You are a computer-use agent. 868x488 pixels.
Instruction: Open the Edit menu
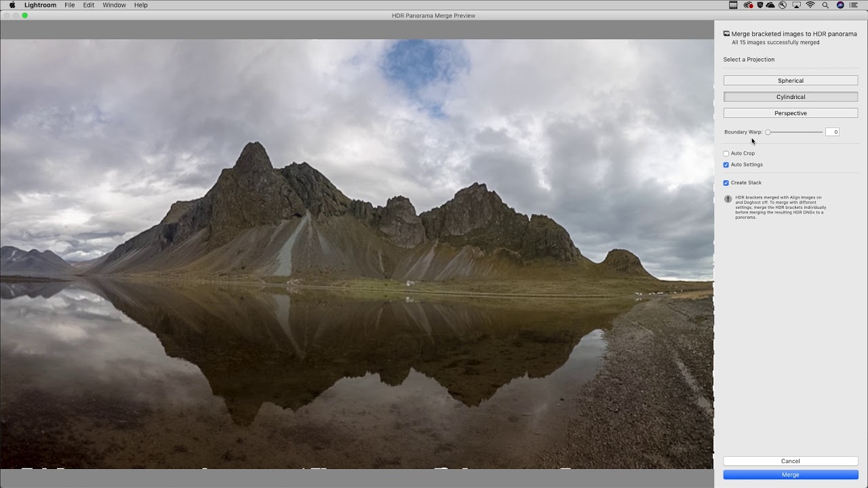[x=89, y=5]
